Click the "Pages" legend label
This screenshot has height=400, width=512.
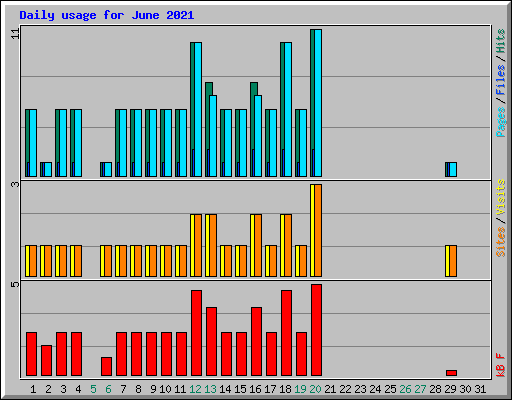pos(501,122)
